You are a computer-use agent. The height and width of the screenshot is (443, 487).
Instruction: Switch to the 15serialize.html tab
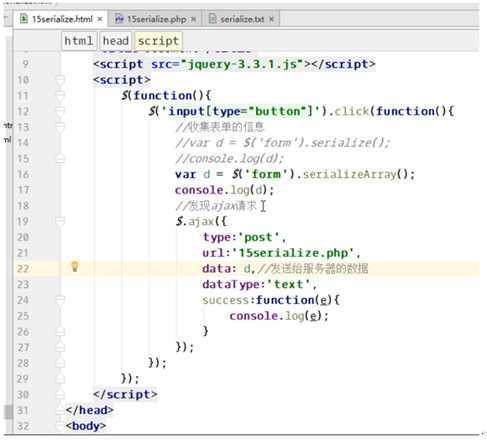pos(61,19)
